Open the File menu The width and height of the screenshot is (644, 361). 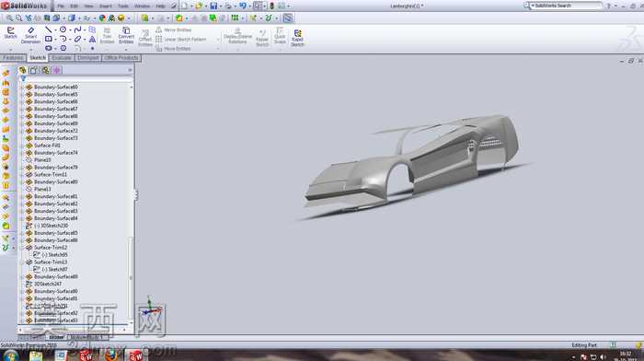click(x=61, y=6)
